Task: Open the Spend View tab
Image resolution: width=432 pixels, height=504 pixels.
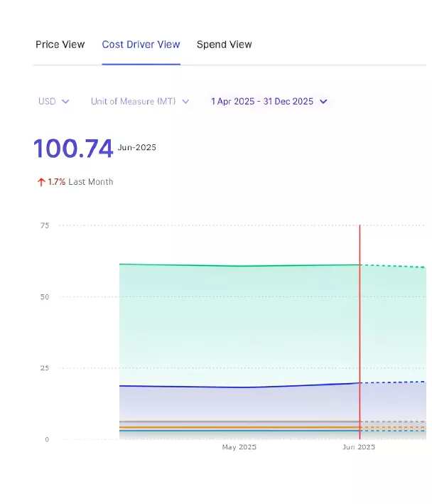Action: pyautogui.click(x=224, y=45)
